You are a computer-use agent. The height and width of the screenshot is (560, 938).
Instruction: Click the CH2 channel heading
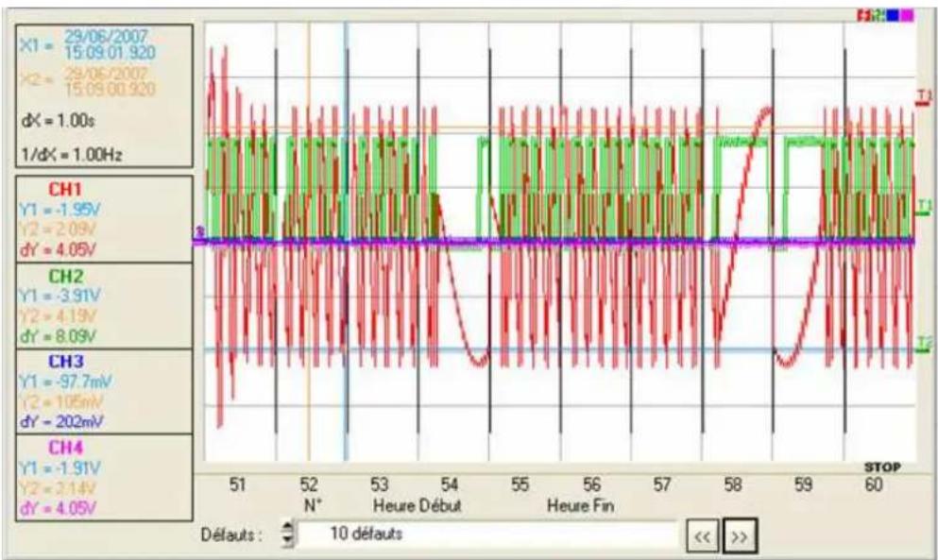[65, 277]
